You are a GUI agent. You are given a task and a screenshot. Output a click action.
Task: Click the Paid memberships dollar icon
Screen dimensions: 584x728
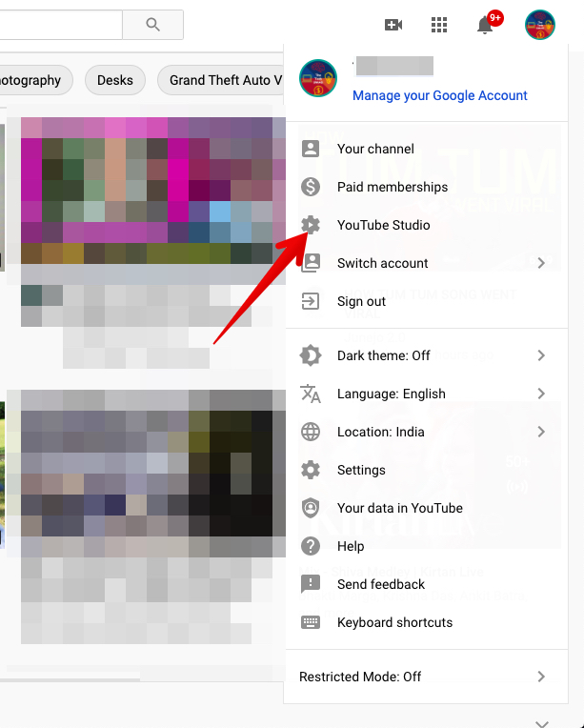(x=311, y=187)
